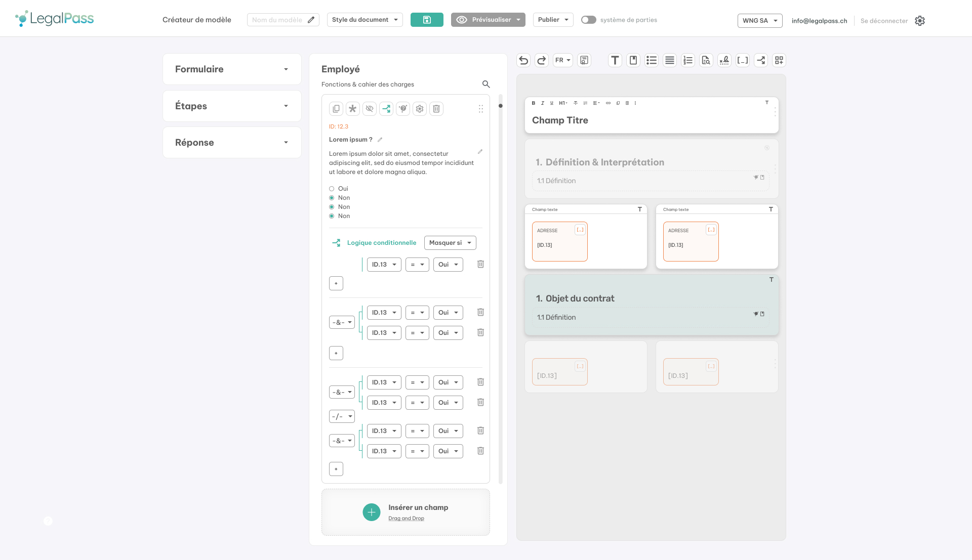Select the title text (T) tool
Screen dimensions: 972x560
615,61
